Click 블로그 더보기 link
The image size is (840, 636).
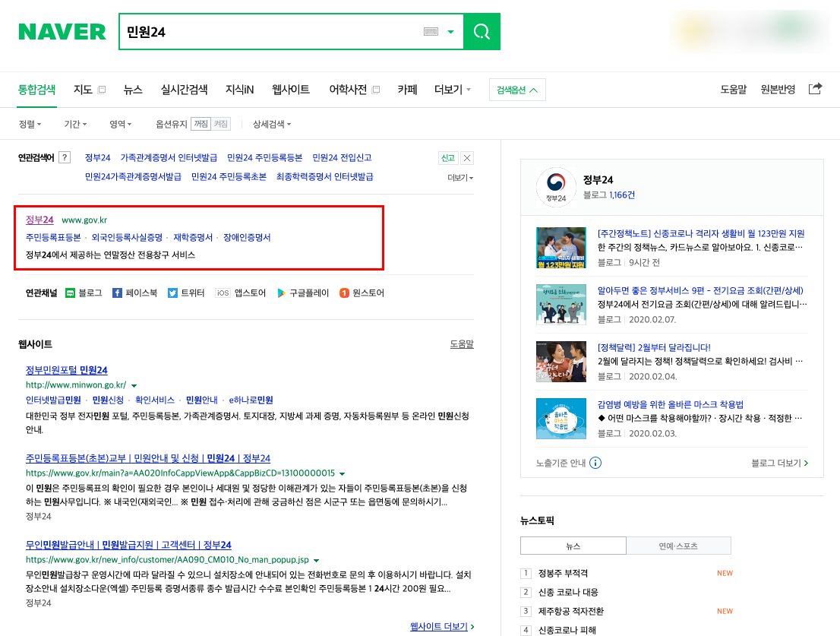(779, 463)
